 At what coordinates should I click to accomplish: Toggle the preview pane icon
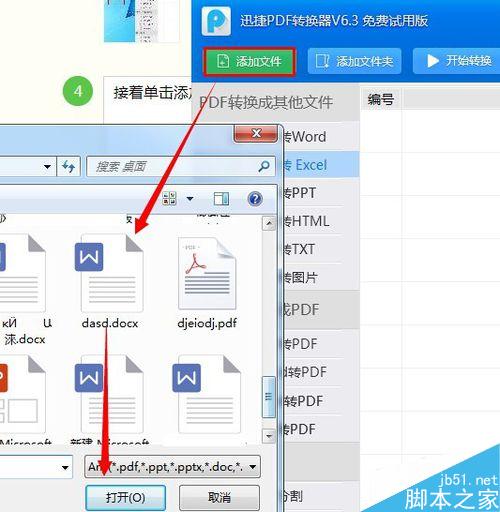(x=221, y=199)
